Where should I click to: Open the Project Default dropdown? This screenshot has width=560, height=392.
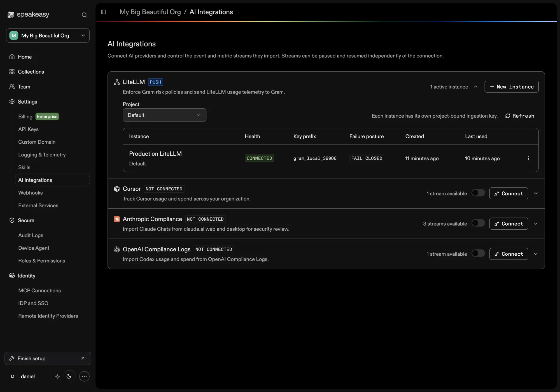click(165, 115)
